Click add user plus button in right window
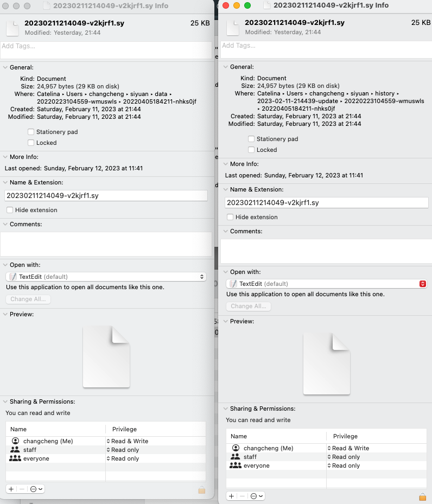 231,496
